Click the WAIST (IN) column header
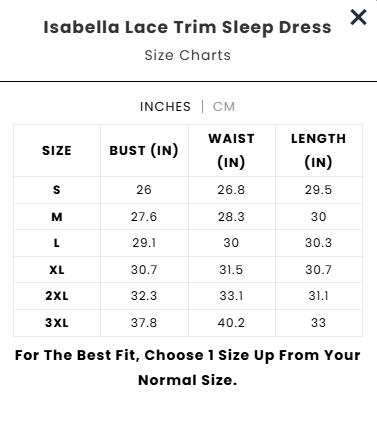Screen dimensions: 377x421 coord(231,150)
